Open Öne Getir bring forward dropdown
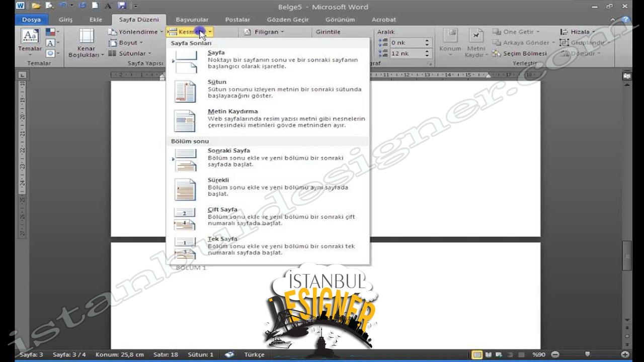644x362 pixels. (x=516, y=32)
